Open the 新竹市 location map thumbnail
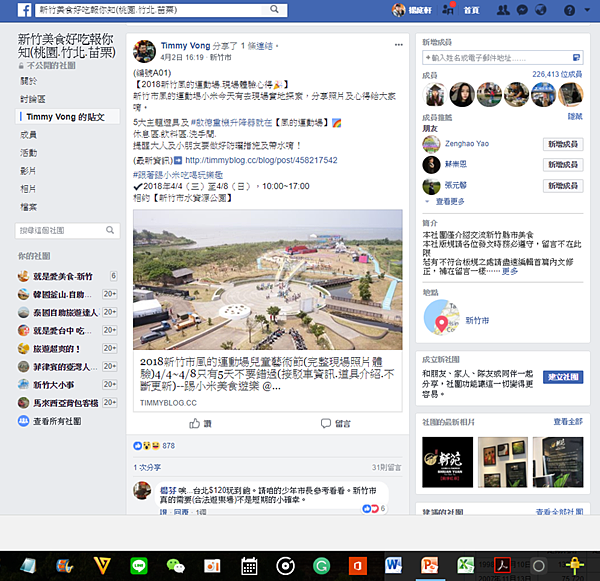Image resolution: width=600 pixels, height=581 pixels. [x=441, y=317]
